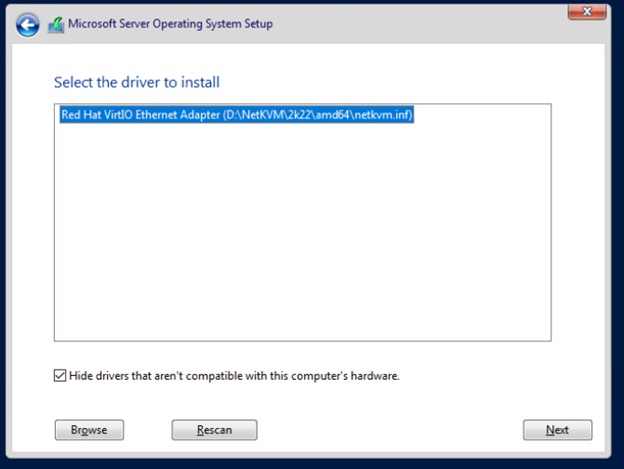
Task: Click the setup icon beside the window title
Action: [x=56, y=25]
